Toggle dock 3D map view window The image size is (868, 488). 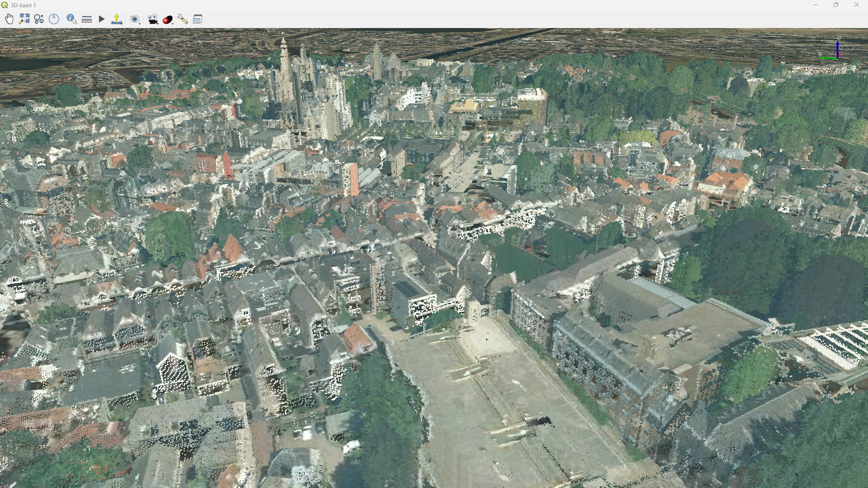(x=198, y=19)
